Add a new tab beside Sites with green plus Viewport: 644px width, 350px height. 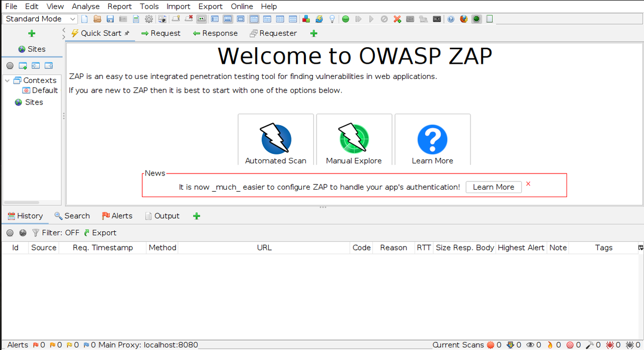tap(32, 34)
